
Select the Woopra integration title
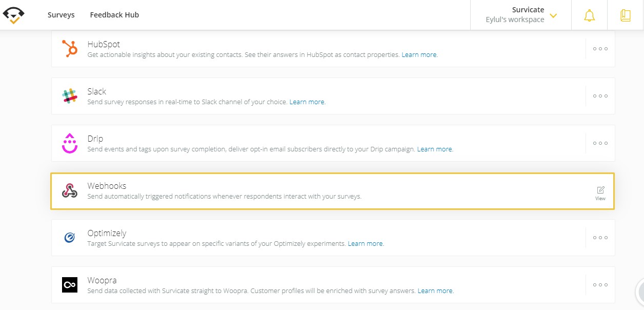(x=102, y=281)
